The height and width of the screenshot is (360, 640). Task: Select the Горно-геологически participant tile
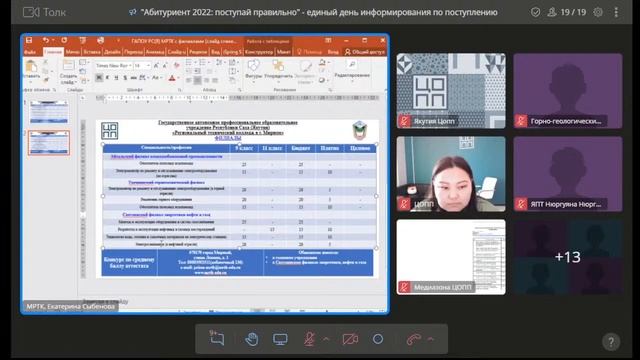568,91
